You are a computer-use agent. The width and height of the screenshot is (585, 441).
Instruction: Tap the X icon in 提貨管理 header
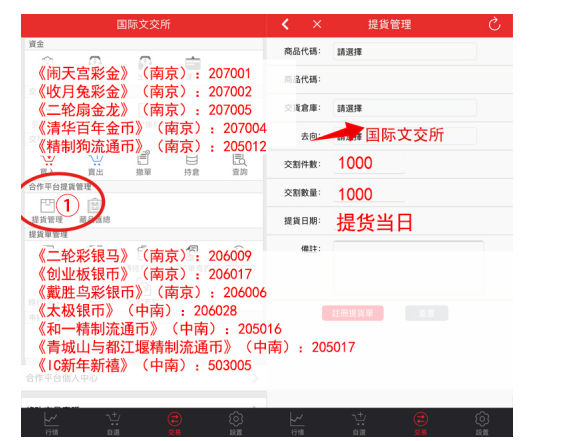(x=317, y=24)
